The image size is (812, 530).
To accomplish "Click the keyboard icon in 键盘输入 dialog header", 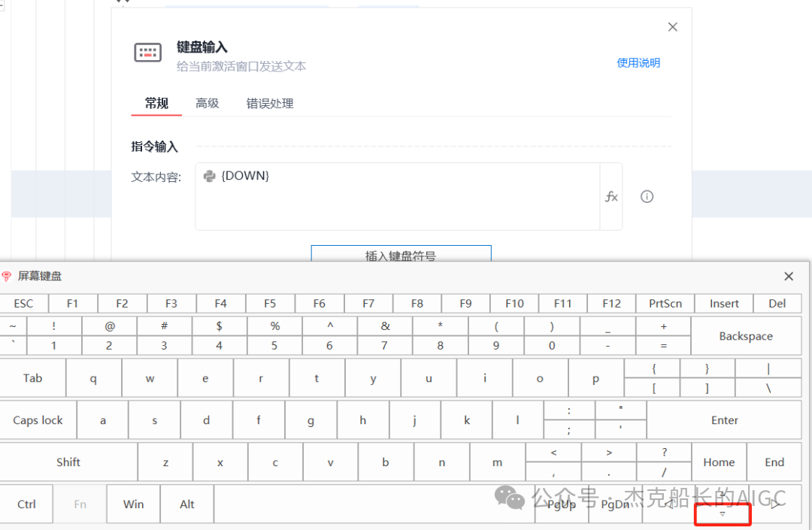I will pyautogui.click(x=147, y=52).
